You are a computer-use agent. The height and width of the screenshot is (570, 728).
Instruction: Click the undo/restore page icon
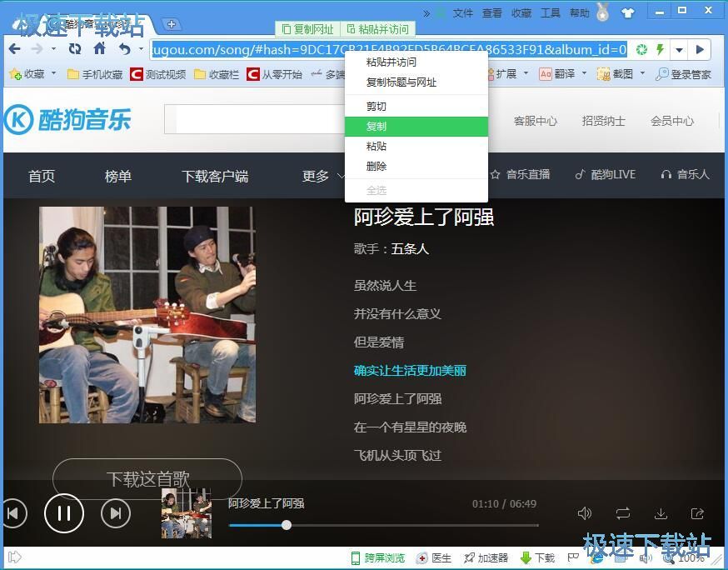pyautogui.click(x=124, y=48)
